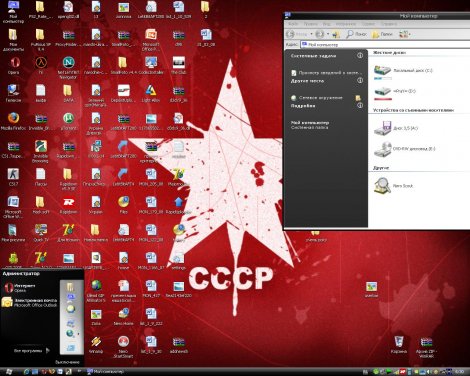Select the Invisible Browsing desktop icon
Image resolution: width=470 pixels, height=376 pixels.
click(41, 151)
